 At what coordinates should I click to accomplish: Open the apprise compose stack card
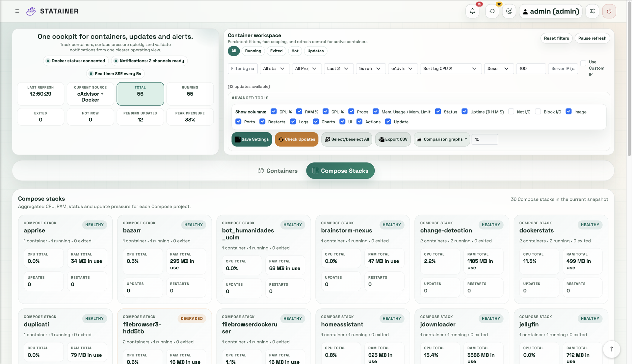click(65, 259)
